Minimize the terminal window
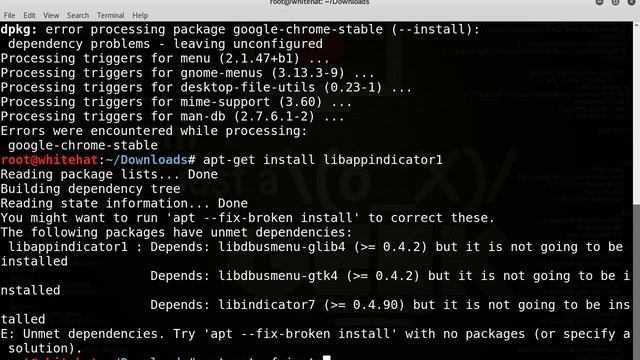The image size is (640, 360). coord(600,2)
